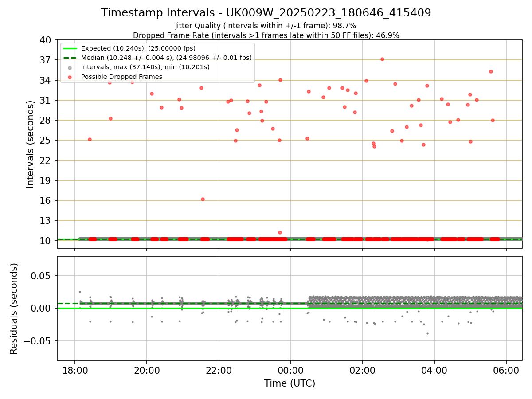Viewport: 532px width, 399px height.
Task: Click the 37 tick on the intervals axis
Action: click(46, 60)
